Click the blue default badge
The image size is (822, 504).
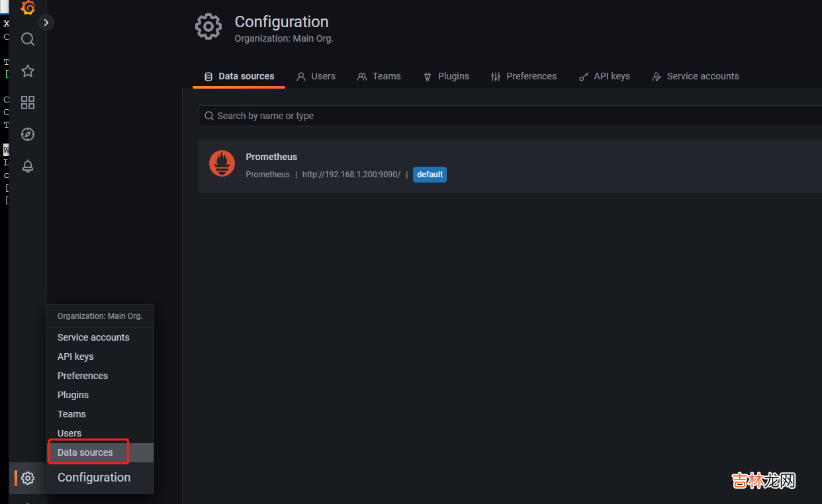[430, 175]
